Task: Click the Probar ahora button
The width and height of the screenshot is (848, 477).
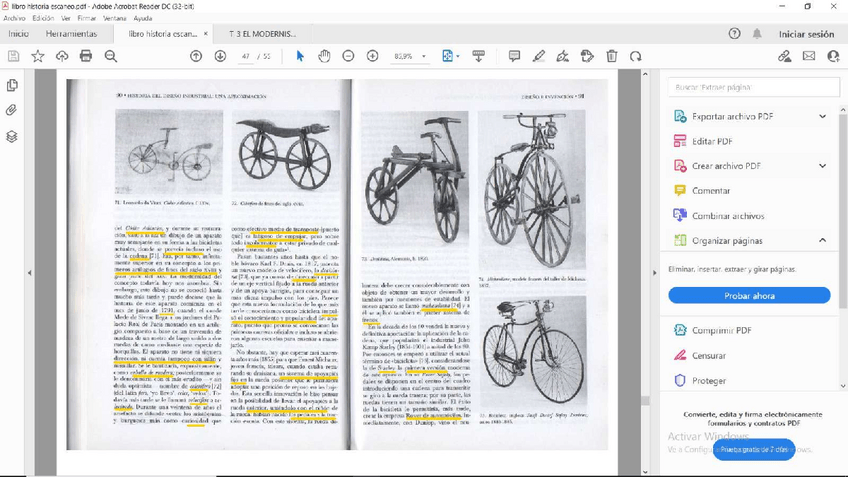Action: pyautogui.click(x=749, y=296)
